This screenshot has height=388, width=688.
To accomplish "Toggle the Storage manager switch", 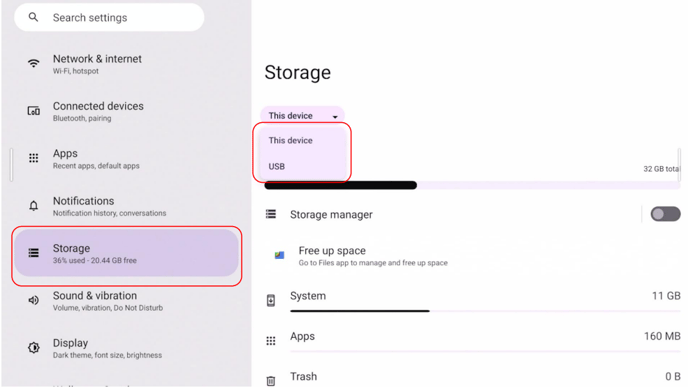I will click(x=665, y=214).
